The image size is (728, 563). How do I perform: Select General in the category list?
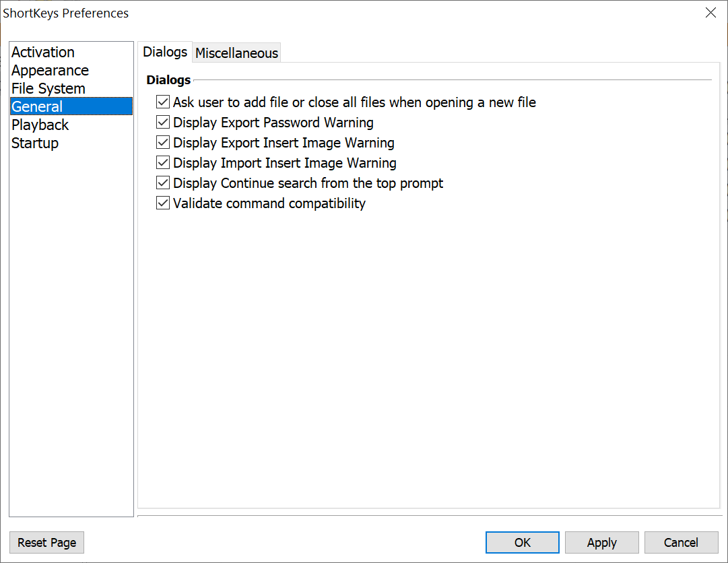click(x=37, y=107)
